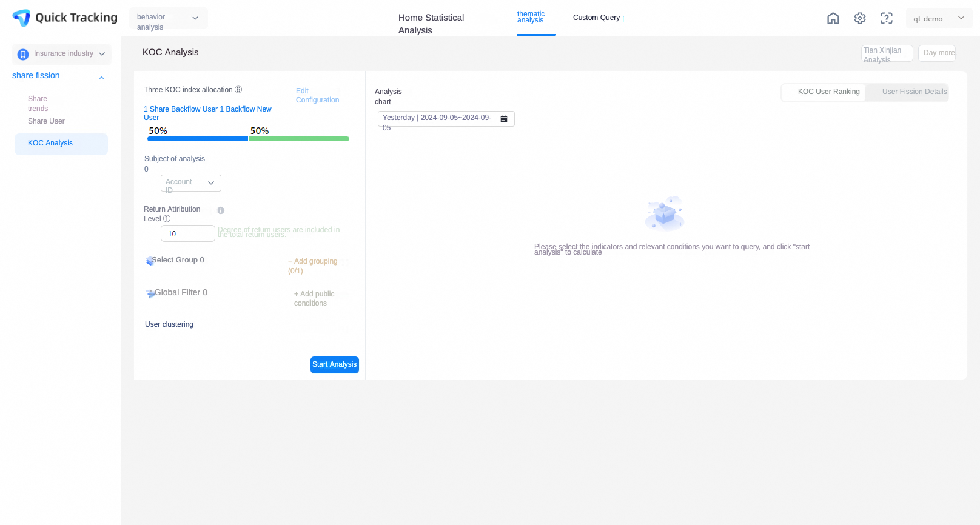980x525 pixels.
Task: Click the Insurance industry app icon
Action: click(23, 55)
